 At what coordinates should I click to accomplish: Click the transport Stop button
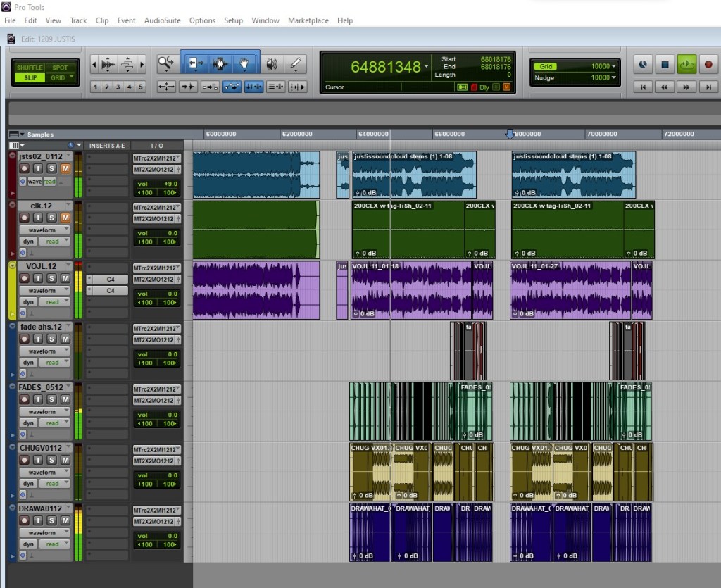[664, 65]
